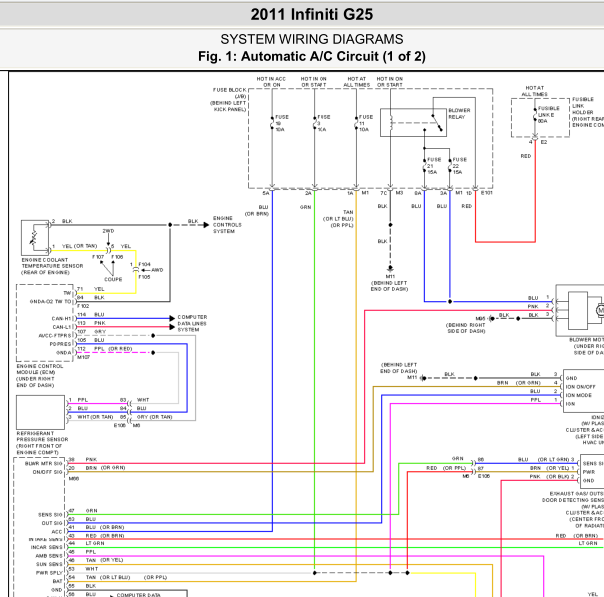Click the 'FUSE 21 15A' label
The width and height of the screenshot is (604, 597).
[434, 166]
